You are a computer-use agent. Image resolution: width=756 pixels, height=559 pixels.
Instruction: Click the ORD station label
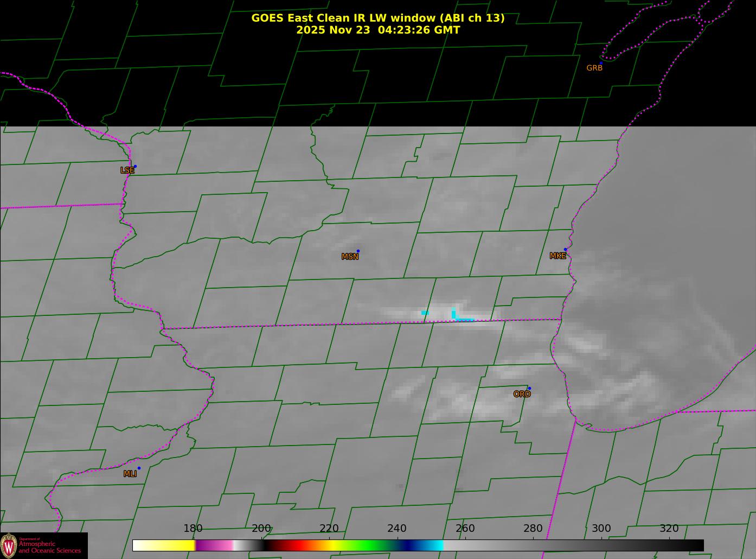tap(522, 394)
